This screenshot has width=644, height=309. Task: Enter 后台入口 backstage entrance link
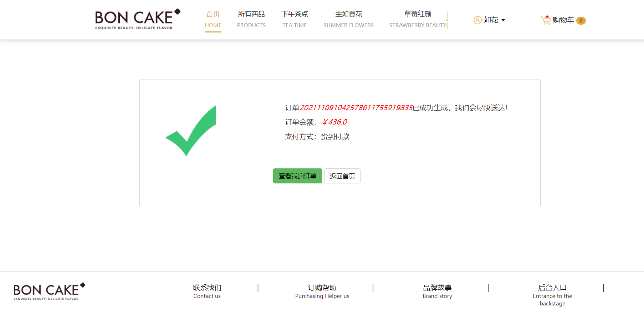point(552,295)
